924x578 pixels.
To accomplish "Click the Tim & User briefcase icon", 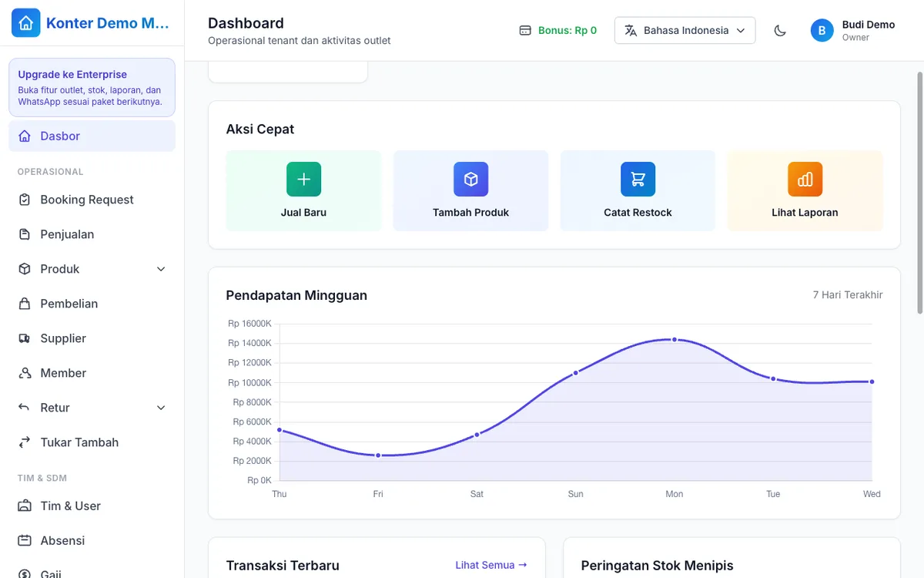I will pos(25,506).
